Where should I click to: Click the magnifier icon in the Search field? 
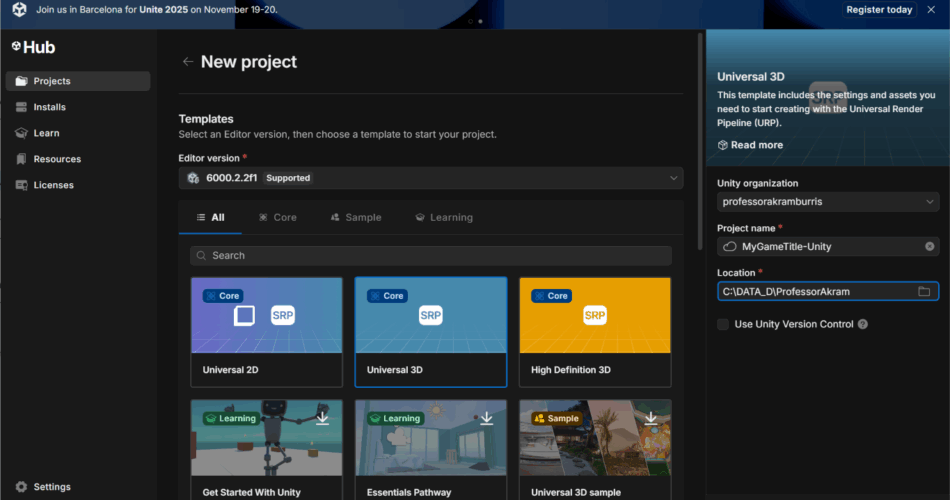point(202,256)
